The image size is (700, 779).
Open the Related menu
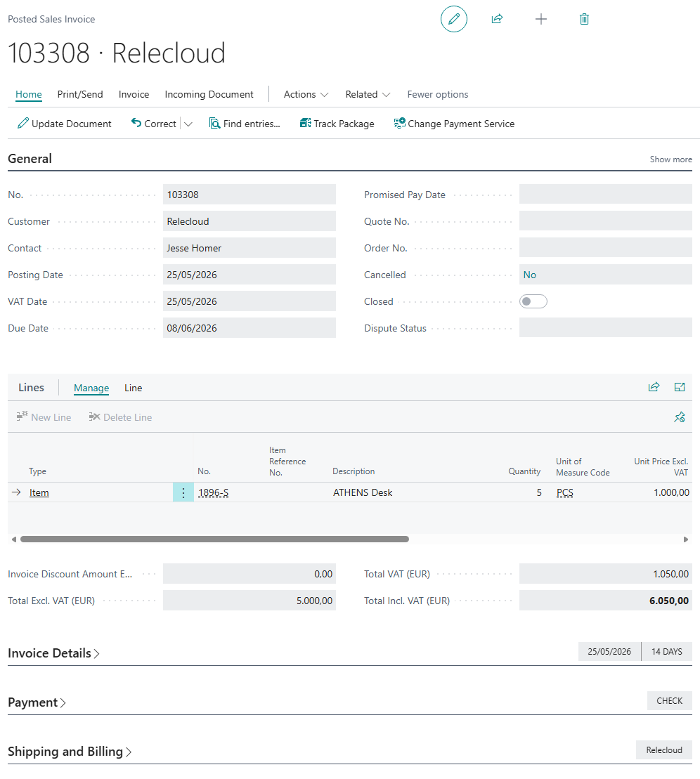pos(368,94)
